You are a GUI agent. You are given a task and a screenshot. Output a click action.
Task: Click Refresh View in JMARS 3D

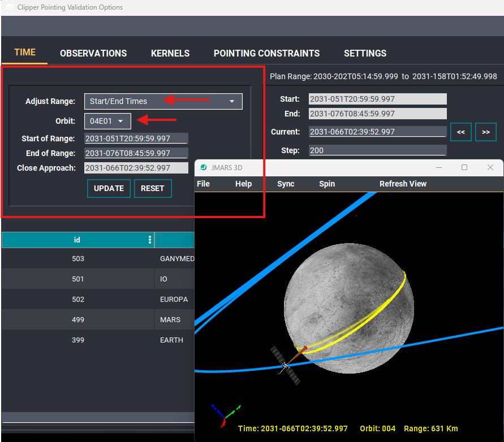click(x=403, y=184)
